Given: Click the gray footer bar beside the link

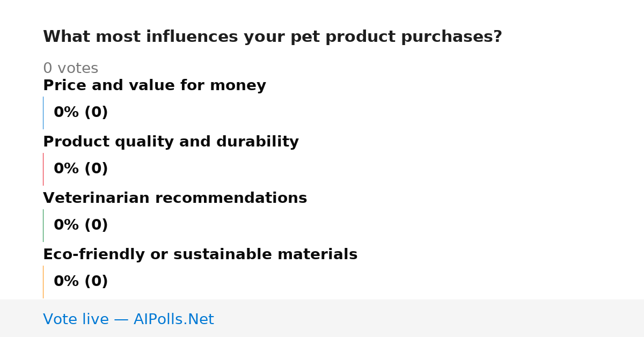Looking at the screenshot, I should pos(429,318).
